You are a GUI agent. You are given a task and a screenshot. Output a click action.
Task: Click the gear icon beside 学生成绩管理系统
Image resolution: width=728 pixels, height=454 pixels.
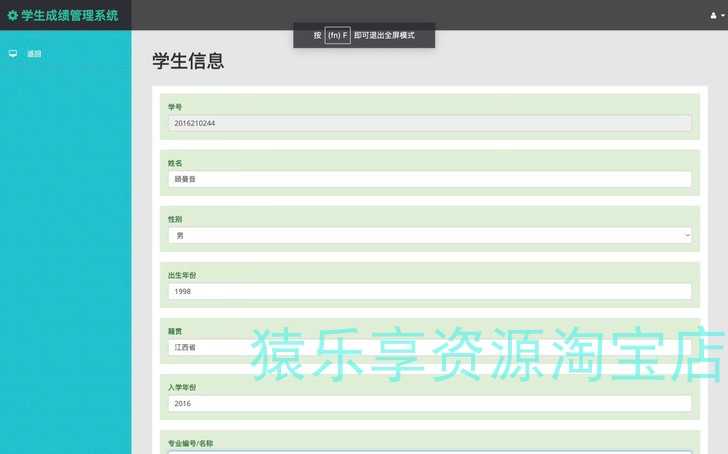13,15
